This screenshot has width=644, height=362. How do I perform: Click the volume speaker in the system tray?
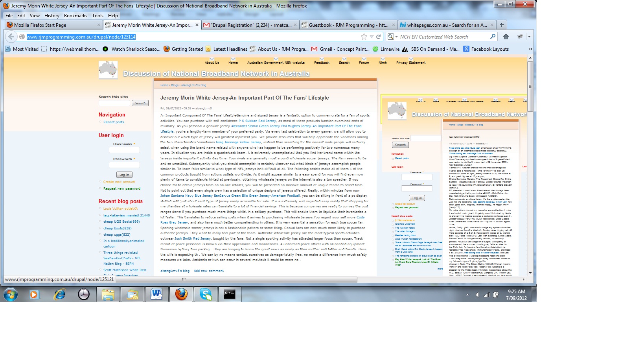477,294
